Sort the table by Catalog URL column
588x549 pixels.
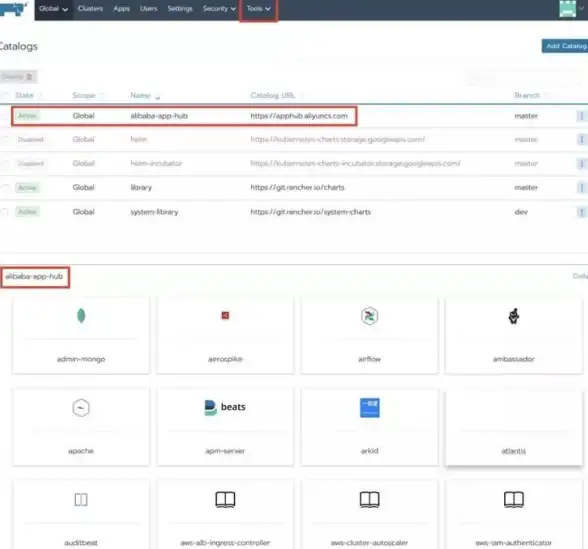[273, 96]
